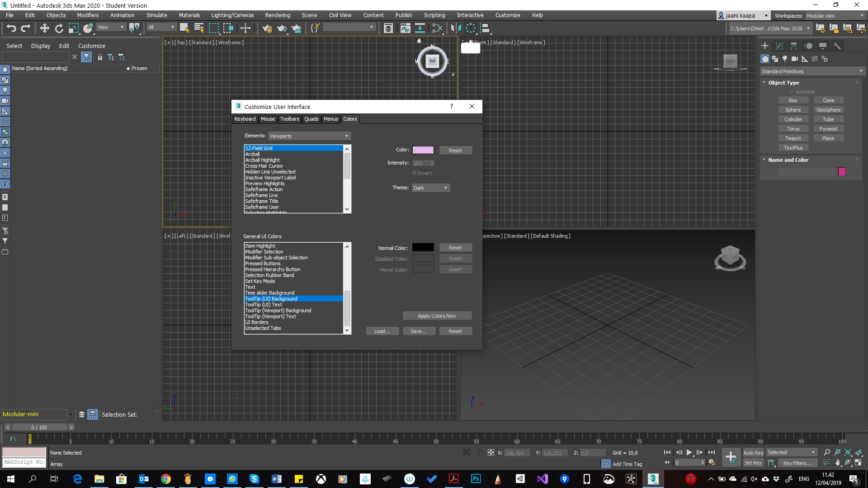Screen dimensions: 868x488
Task: Open Render Setup teapot icon
Action: [267, 28]
